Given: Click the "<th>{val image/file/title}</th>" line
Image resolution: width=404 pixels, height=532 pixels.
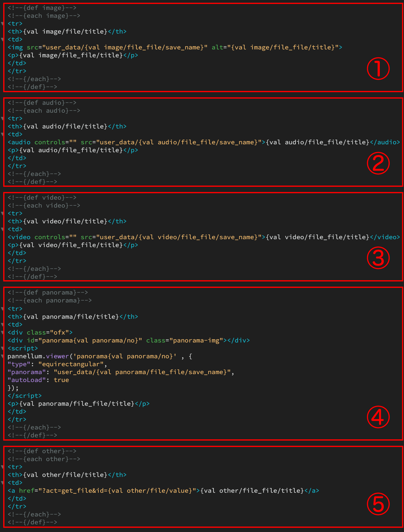Looking at the screenshot, I should [67, 32].
